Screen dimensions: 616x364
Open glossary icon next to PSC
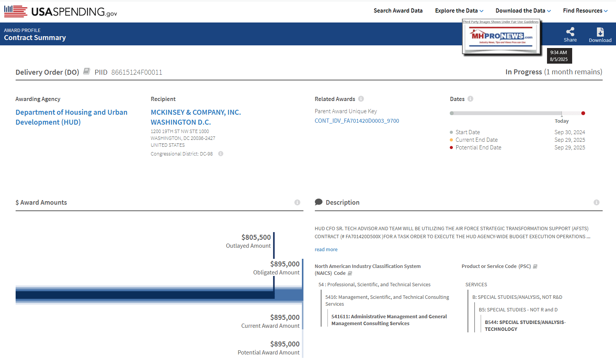(535, 266)
